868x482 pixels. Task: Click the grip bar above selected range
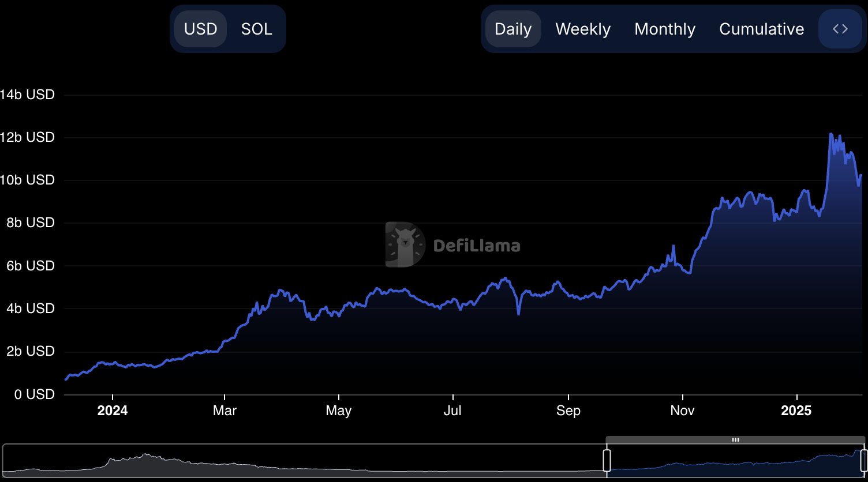point(735,440)
